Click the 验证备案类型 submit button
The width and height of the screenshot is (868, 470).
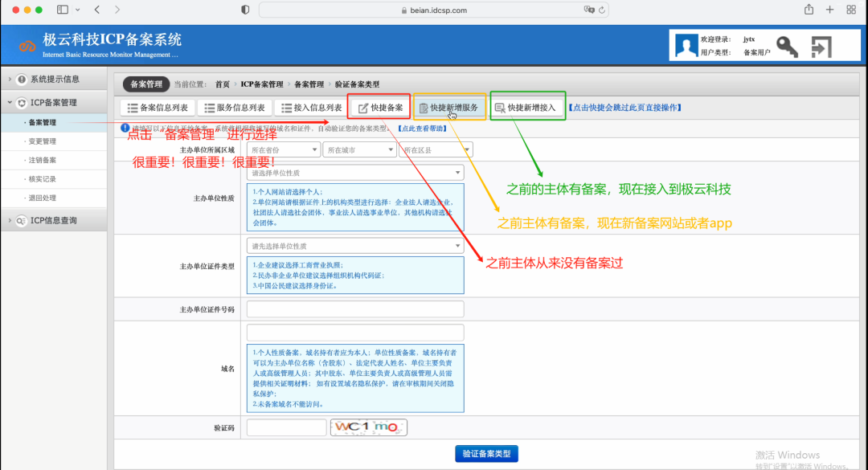[x=486, y=454]
